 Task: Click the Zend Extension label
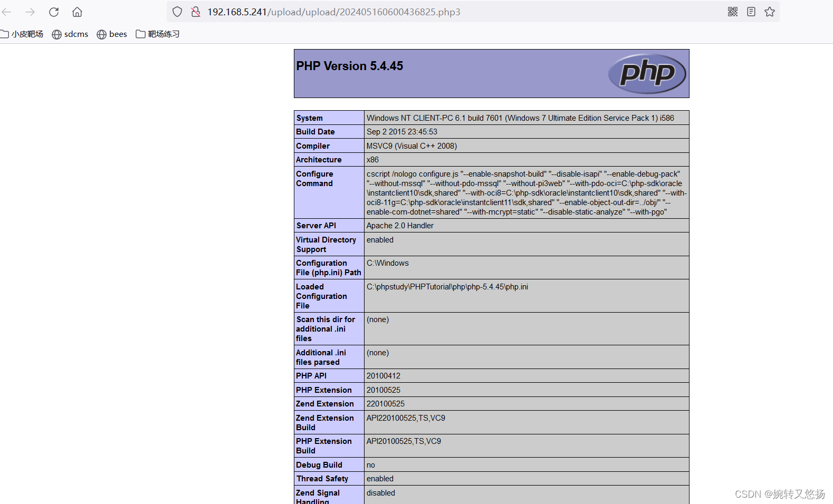pos(325,404)
